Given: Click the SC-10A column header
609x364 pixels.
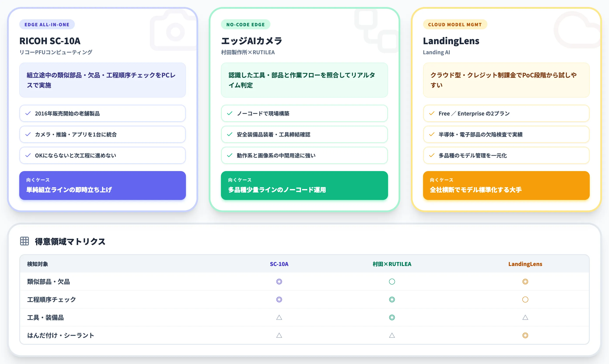Looking at the screenshot, I should click(x=279, y=264).
